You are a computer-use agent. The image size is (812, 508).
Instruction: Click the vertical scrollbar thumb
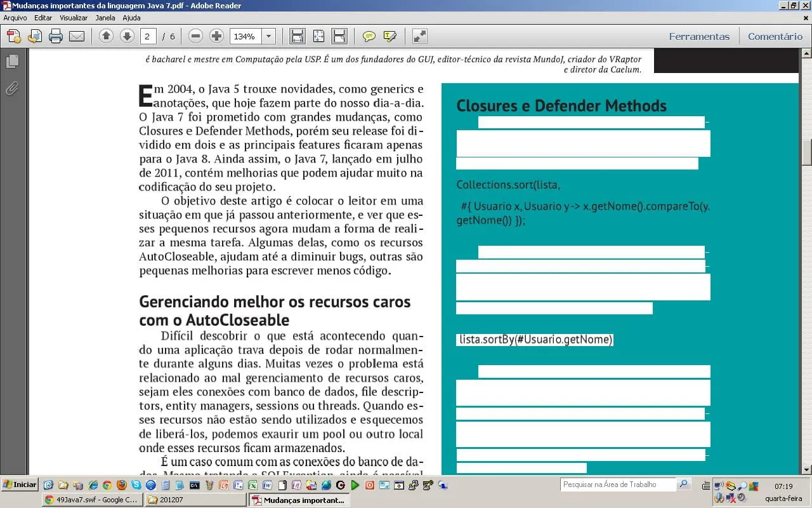pos(807,152)
